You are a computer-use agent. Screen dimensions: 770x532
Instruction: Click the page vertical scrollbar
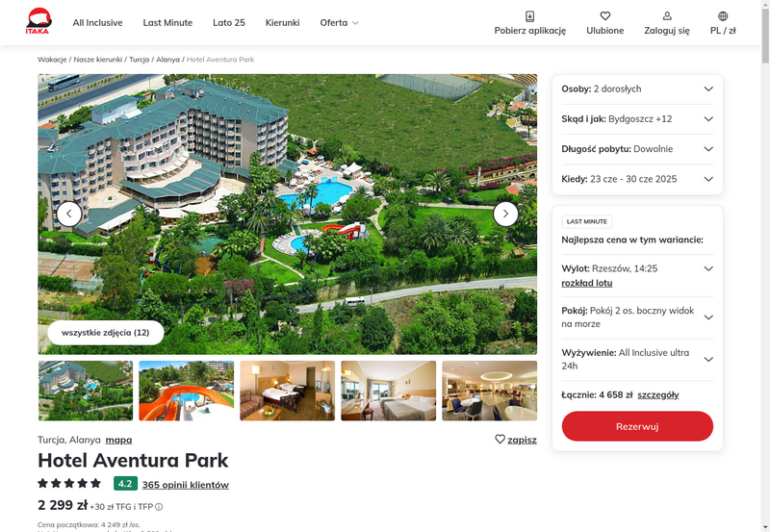pyautogui.click(x=765, y=266)
